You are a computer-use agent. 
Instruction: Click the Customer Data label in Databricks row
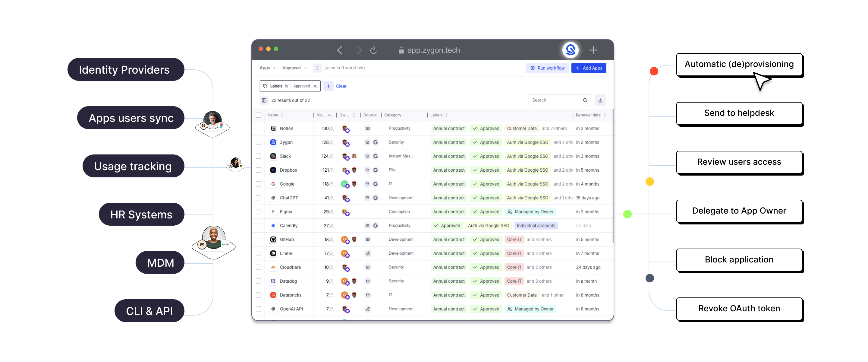click(521, 295)
